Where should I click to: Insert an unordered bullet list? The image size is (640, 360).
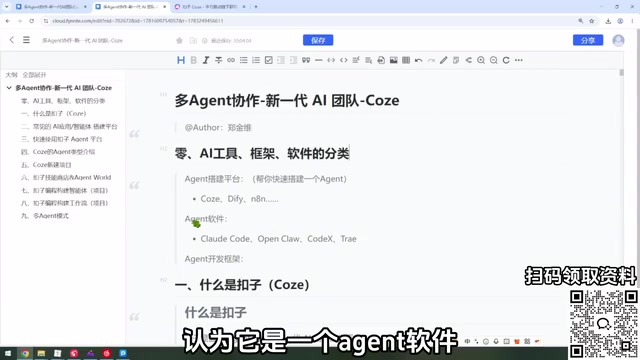click(244, 60)
